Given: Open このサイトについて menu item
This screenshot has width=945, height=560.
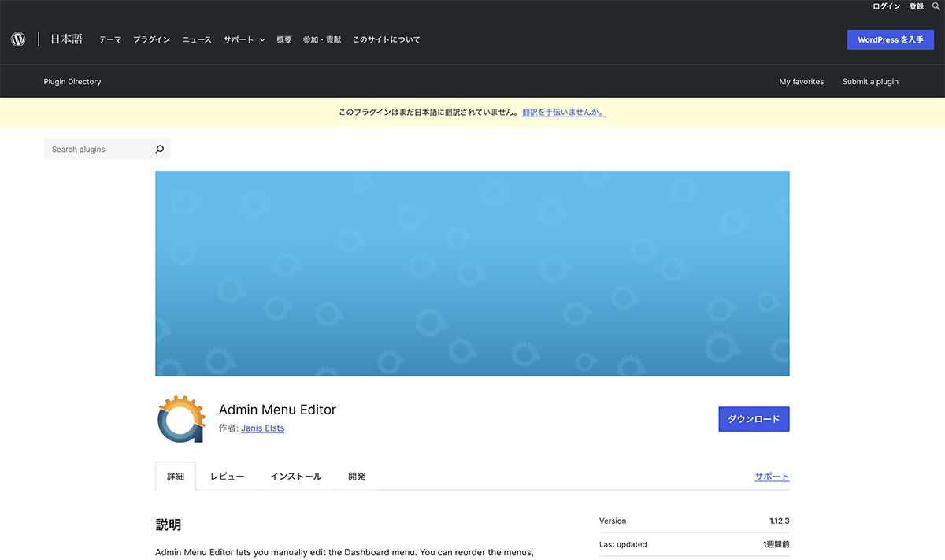Looking at the screenshot, I should (x=386, y=39).
